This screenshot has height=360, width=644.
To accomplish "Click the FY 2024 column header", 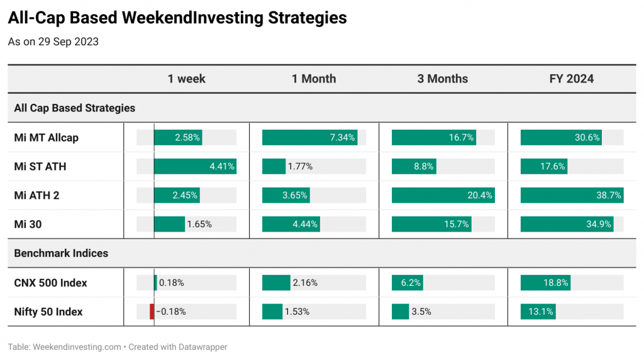I will [571, 79].
